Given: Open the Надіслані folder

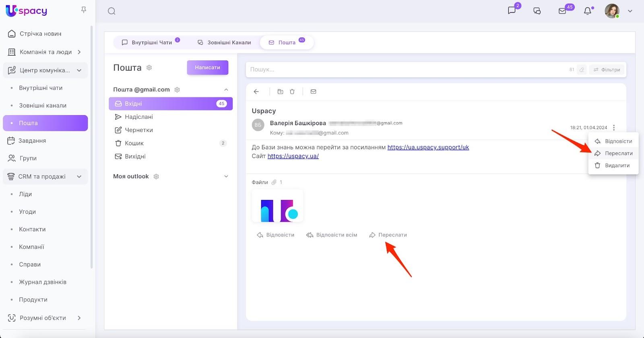Looking at the screenshot, I should pyautogui.click(x=171, y=117).
